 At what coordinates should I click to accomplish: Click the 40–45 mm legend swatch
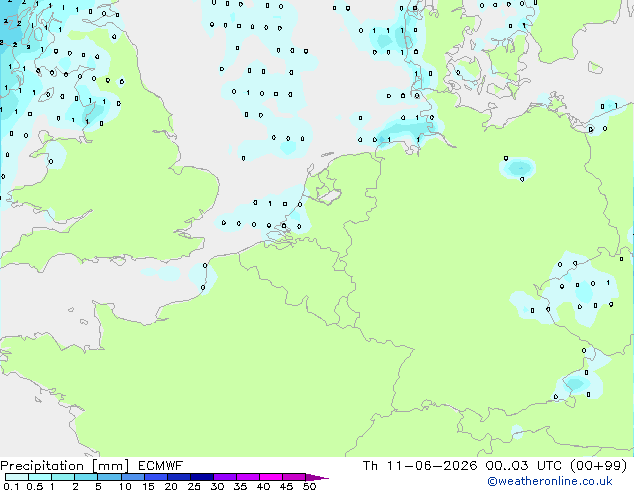(271, 477)
